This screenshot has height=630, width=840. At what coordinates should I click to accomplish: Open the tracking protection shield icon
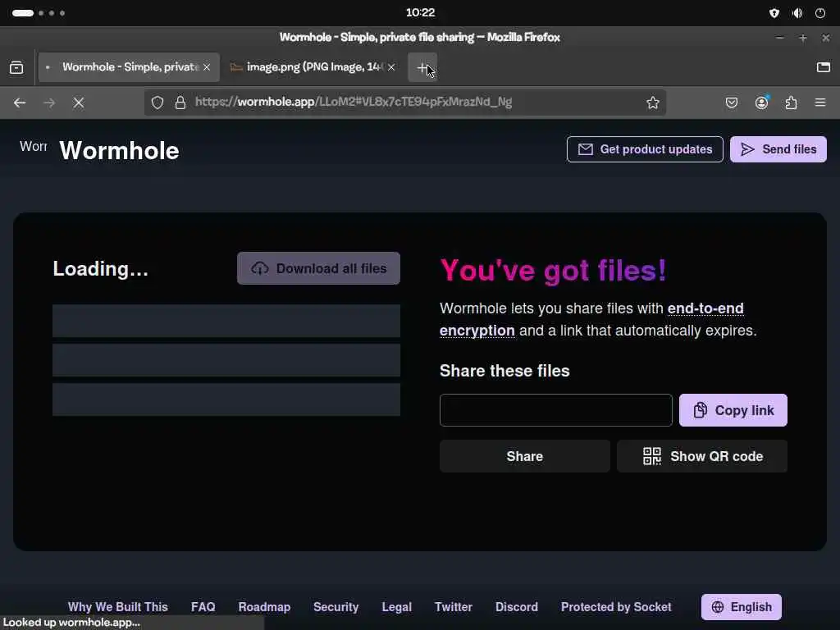coord(157,103)
